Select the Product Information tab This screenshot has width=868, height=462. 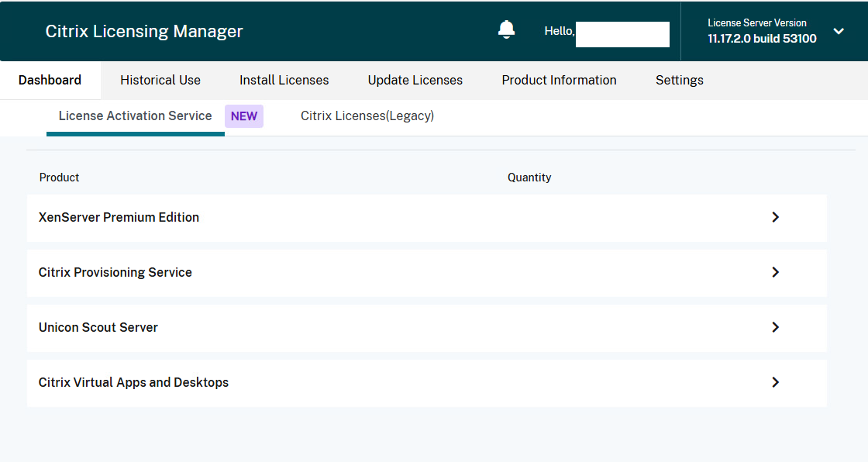559,80
